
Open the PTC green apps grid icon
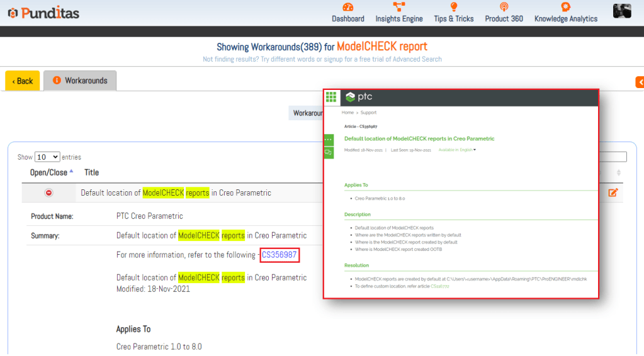[x=331, y=97]
